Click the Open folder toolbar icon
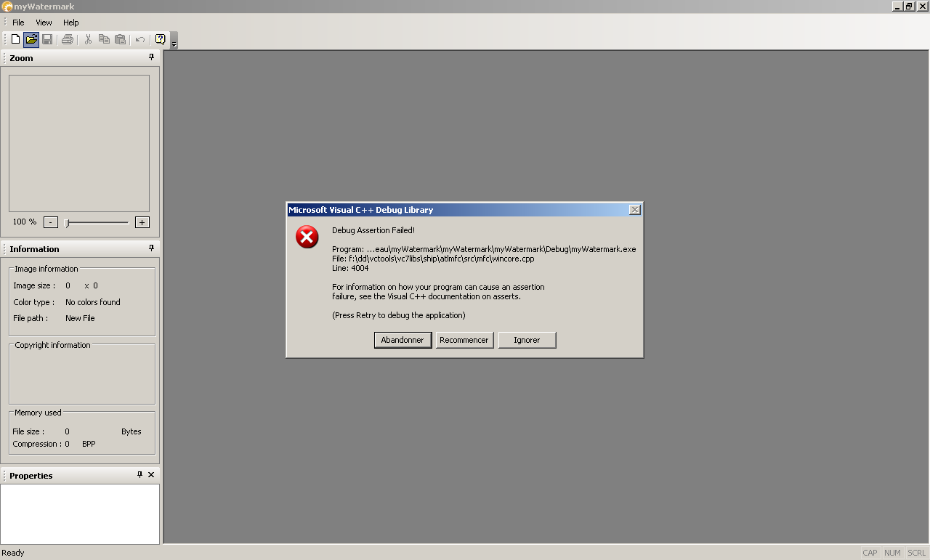930x560 pixels. (31, 39)
